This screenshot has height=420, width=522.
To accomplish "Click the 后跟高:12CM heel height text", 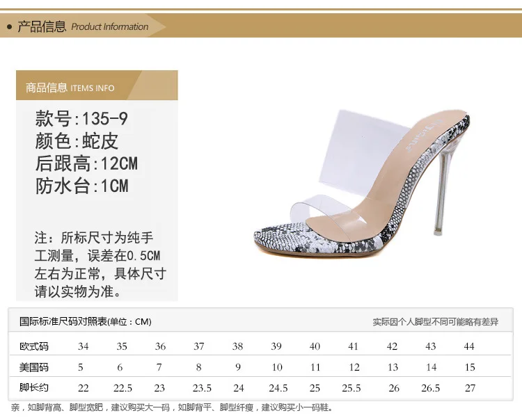I will [86, 163].
